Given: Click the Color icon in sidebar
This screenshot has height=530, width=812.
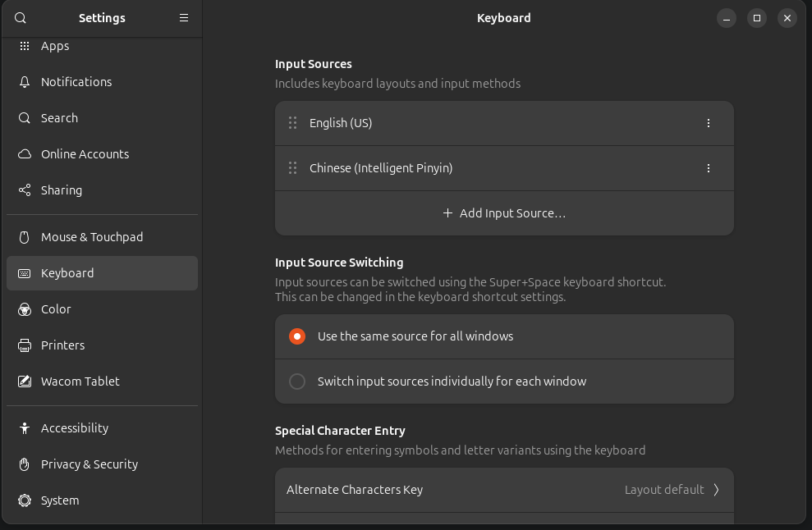Looking at the screenshot, I should 25,309.
